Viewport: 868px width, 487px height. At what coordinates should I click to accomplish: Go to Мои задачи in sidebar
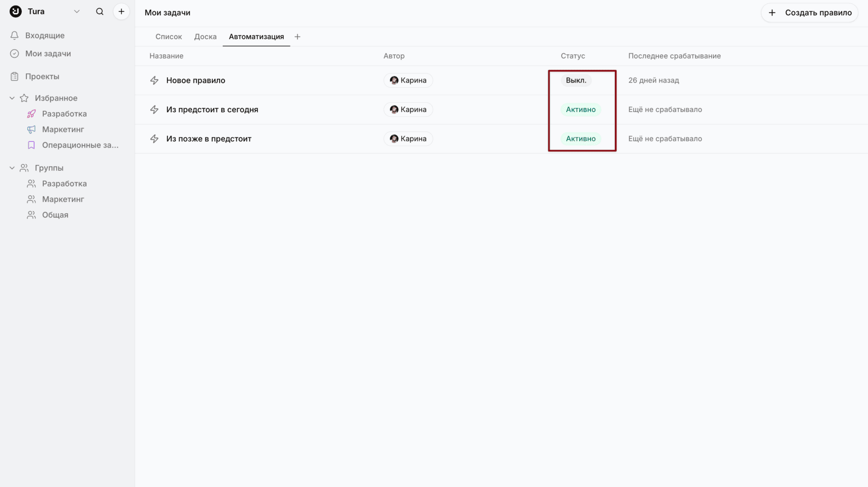tap(48, 54)
